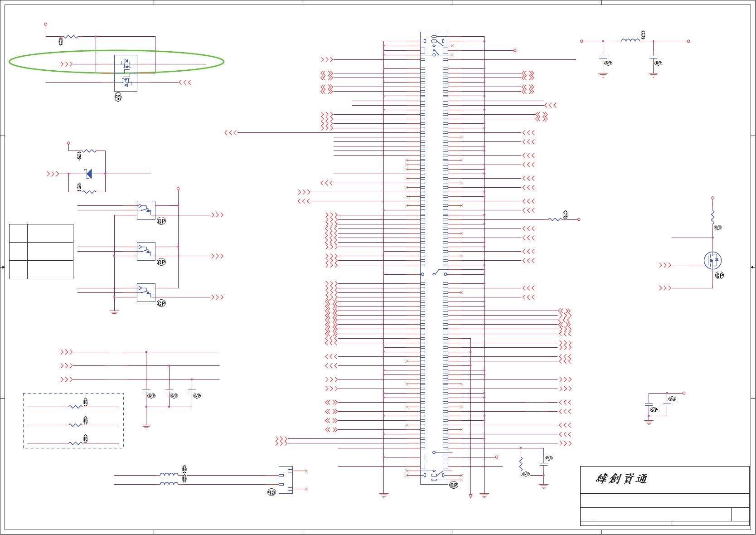Click the left capacitor of the pi filter

(x=603, y=57)
